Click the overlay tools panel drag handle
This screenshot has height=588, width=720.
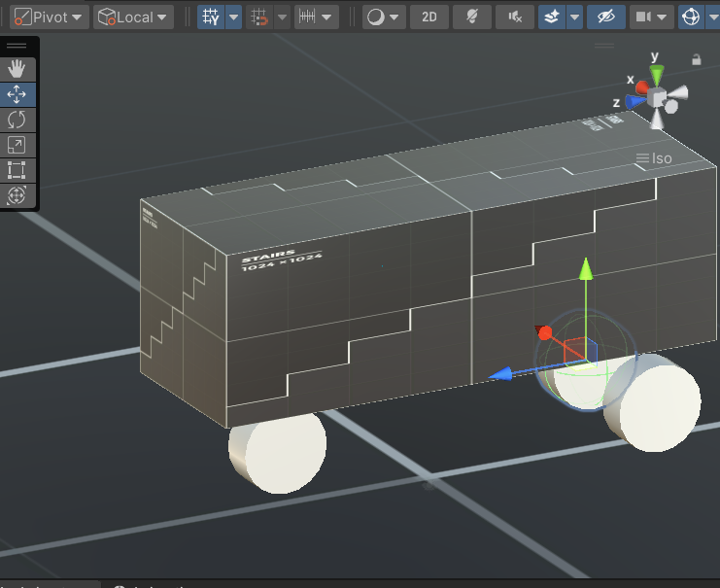tap(17, 46)
